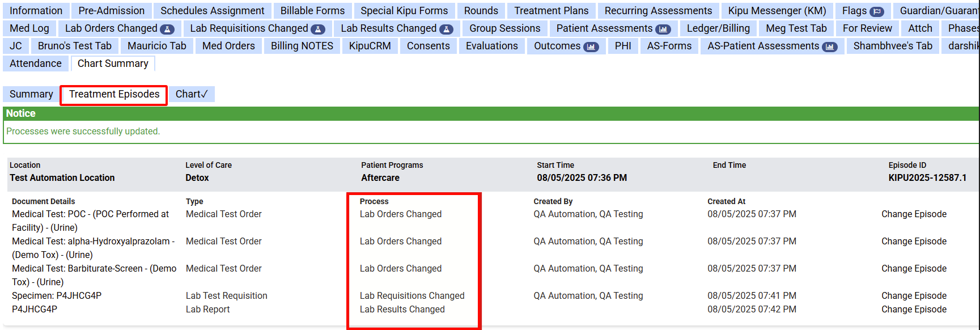Click chart icon on Outcomes tab

(591, 46)
